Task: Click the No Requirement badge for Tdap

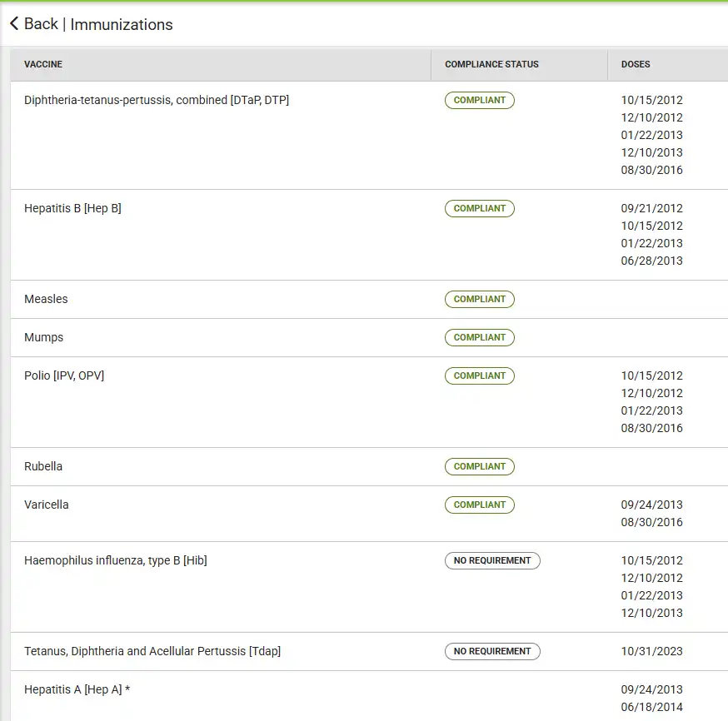Action: coord(492,651)
